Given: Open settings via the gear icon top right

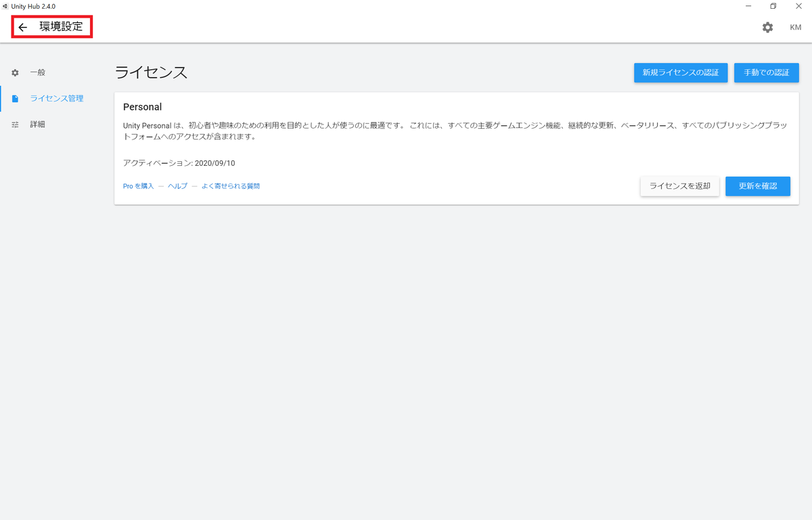Looking at the screenshot, I should pyautogui.click(x=767, y=28).
